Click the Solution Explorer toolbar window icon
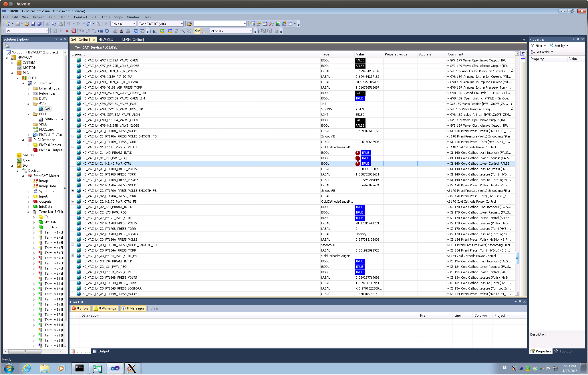588x375 pixels. (252, 24)
